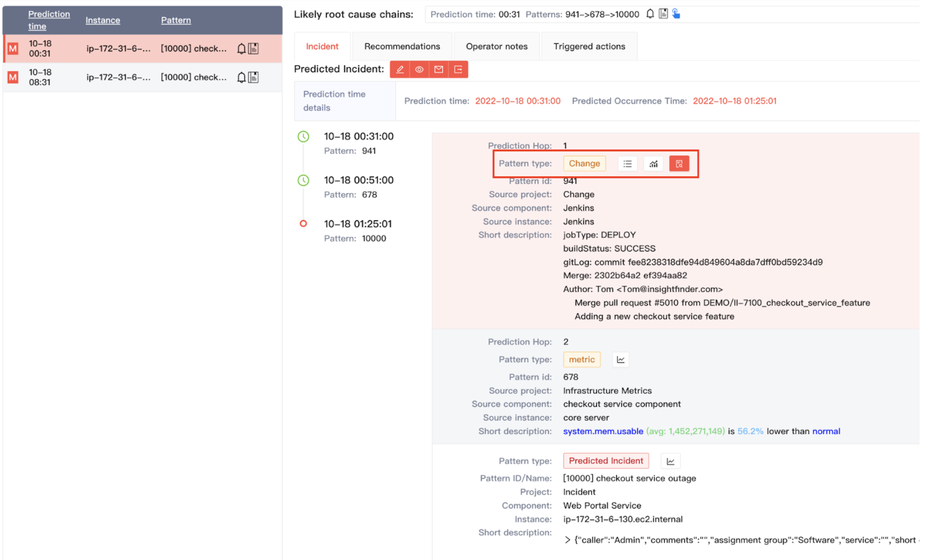Viewport: 925px width, 560px height.
Task: Click the notes icon in the 10-18 08:31 row
Action: pyautogui.click(x=253, y=77)
